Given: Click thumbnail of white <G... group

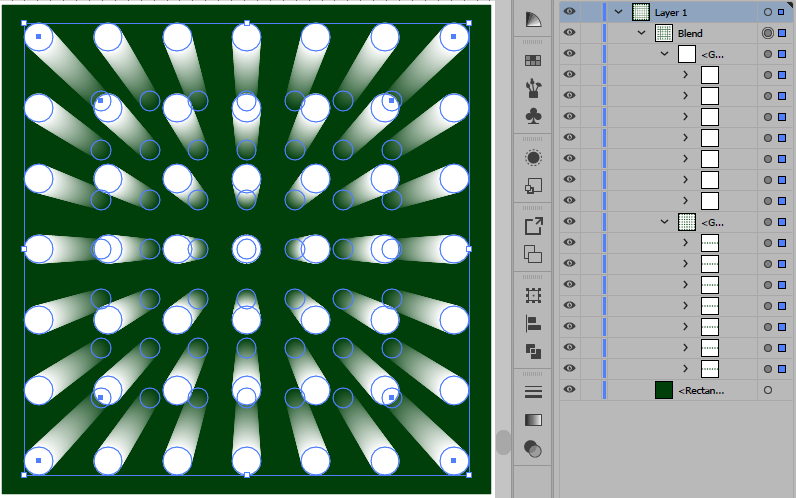Looking at the screenshot, I should tap(687, 54).
